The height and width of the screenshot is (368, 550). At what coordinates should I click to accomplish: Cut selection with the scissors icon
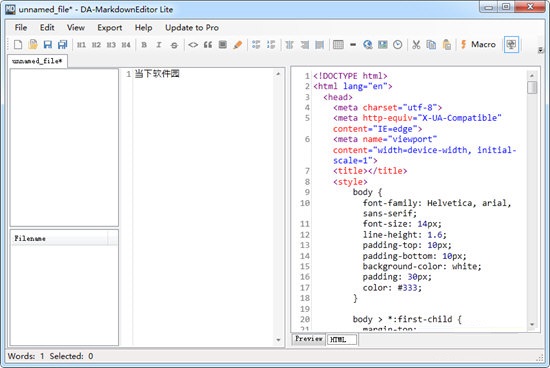coord(416,45)
